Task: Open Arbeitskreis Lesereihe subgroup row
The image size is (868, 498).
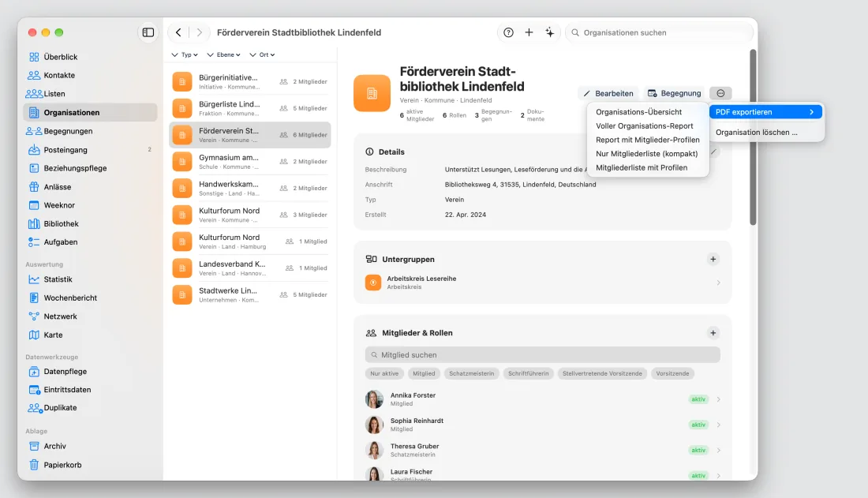Action: (x=543, y=283)
